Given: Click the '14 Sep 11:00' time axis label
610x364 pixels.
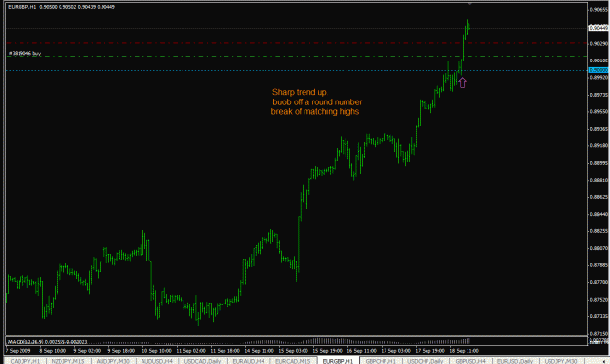Looking at the screenshot, I should (260, 351).
